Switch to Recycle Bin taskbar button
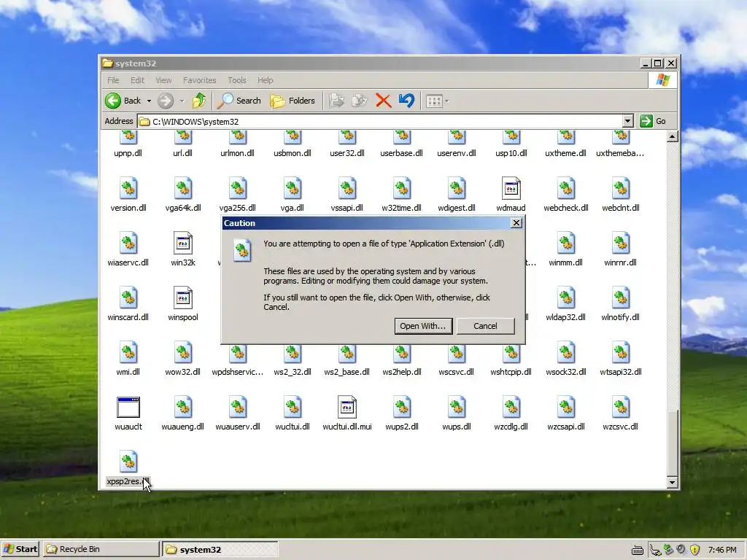Viewport: 747px width, 560px height. coord(101,549)
